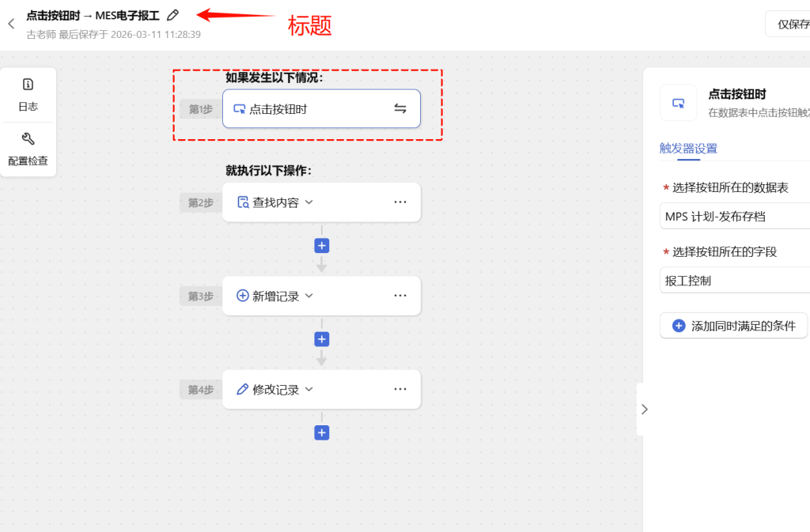The width and height of the screenshot is (810, 532).
Task: Expand the 查找内容 action type dropdown
Action: (309, 202)
